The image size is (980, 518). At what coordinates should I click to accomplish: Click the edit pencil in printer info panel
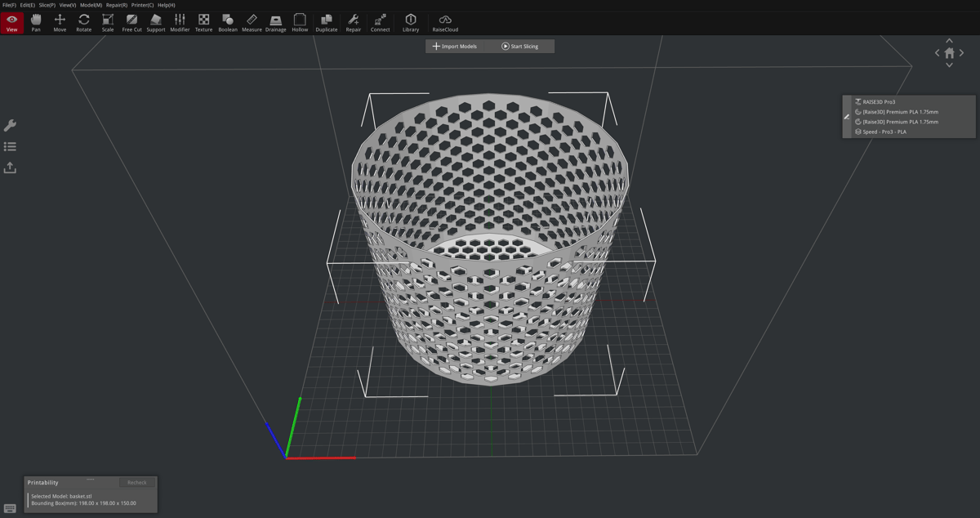pyautogui.click(x=847, y=117)
